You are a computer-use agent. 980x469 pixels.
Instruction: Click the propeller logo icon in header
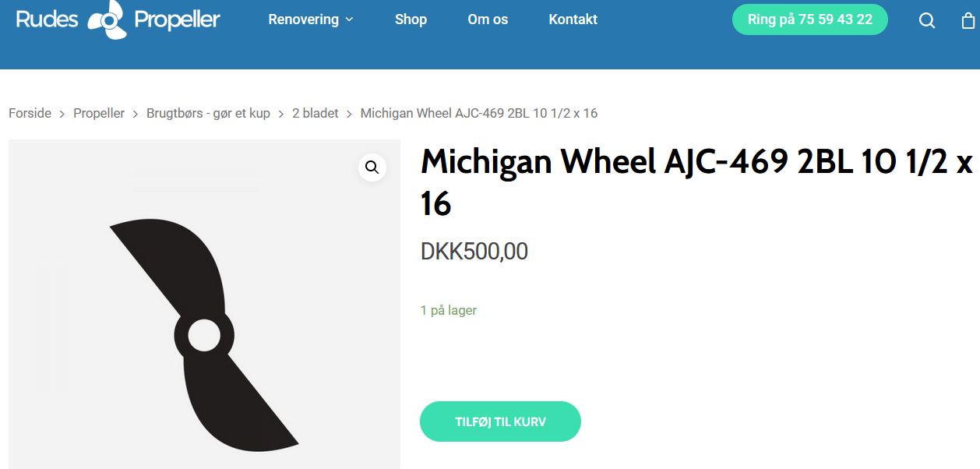(107, 19)
